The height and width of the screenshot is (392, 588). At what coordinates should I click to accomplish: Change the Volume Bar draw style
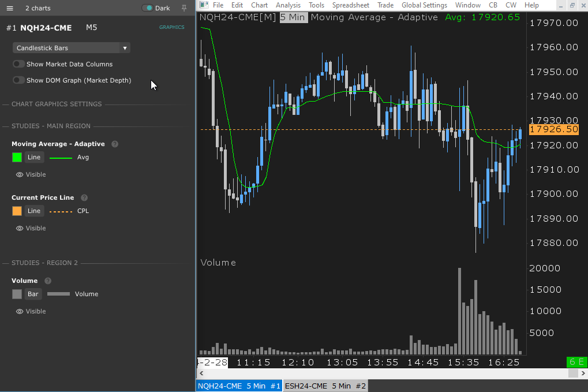coord(33,294)
